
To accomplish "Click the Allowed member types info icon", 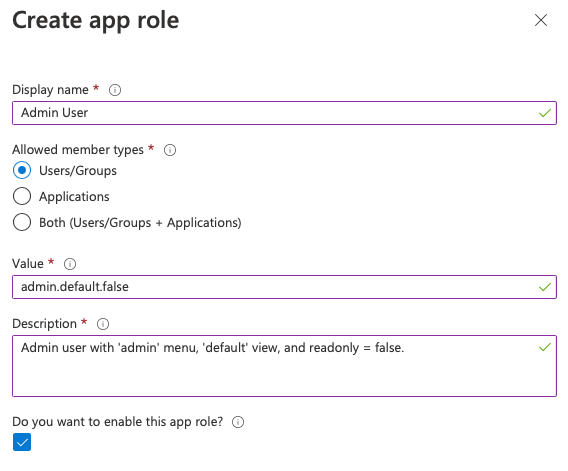I will click(x=170, y=150).
